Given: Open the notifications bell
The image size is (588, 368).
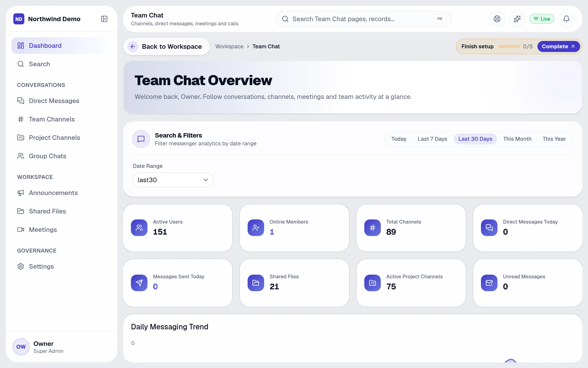Looking at the screenshot, I should 566,19.
